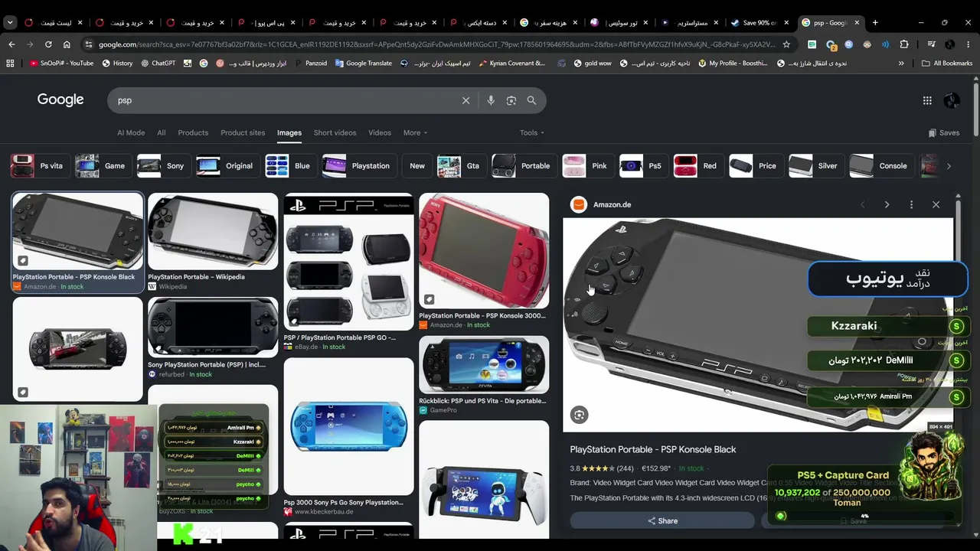Search by image with Google Lens

(x=511, y=100)
